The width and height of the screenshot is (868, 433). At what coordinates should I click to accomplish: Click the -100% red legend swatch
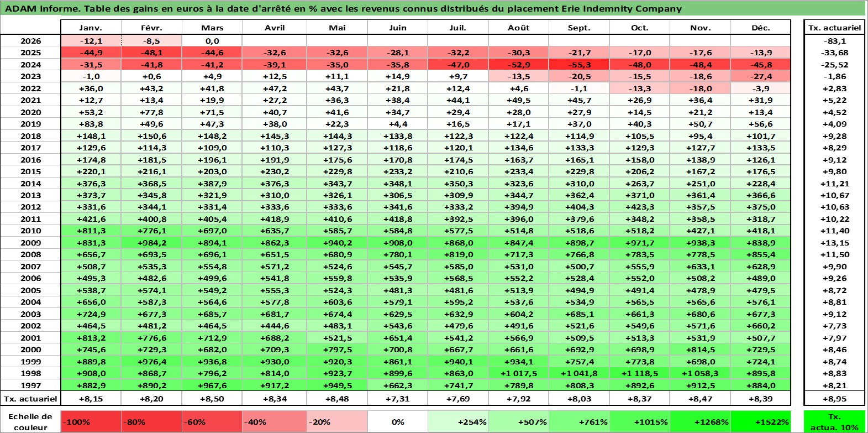pos(91,421)
